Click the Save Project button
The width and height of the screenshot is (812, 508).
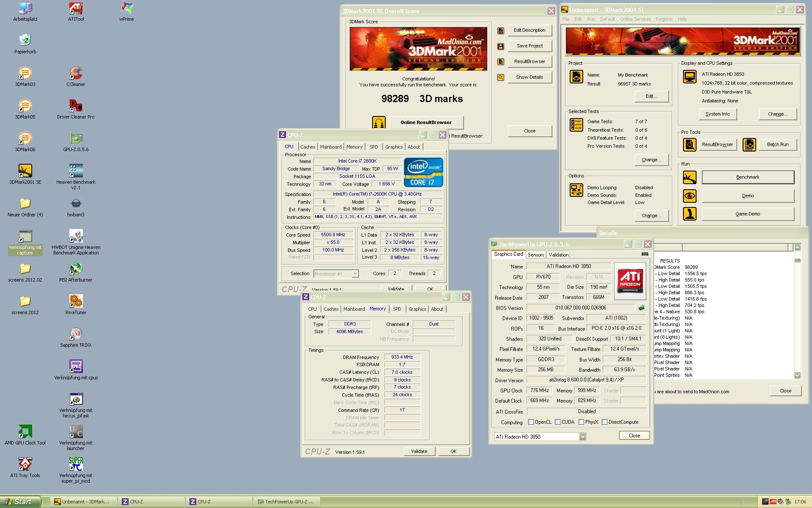(x=529, y=46)
